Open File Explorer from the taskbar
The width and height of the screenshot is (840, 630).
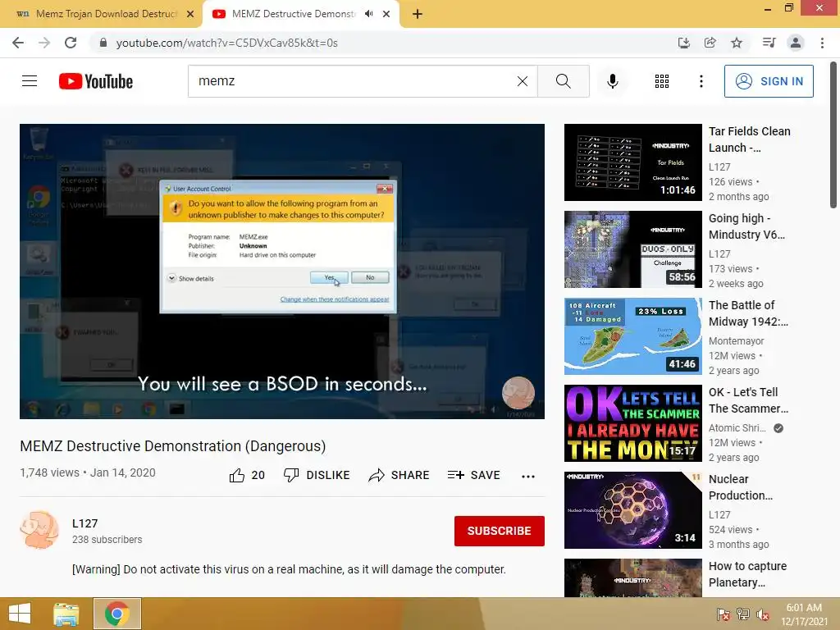click(66, 614)
